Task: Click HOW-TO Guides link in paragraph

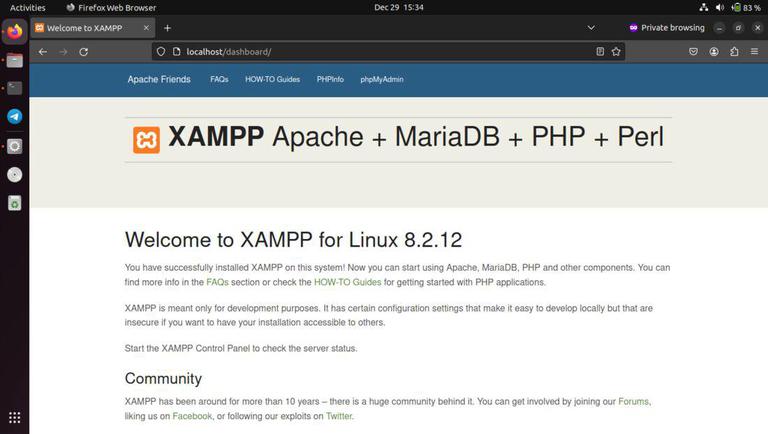Action: pos(347,282)
